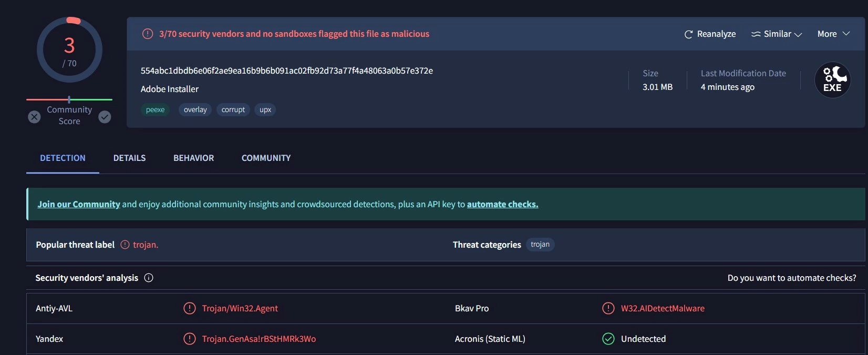Click the warning icon beside flagged message

tap(148, 34)
